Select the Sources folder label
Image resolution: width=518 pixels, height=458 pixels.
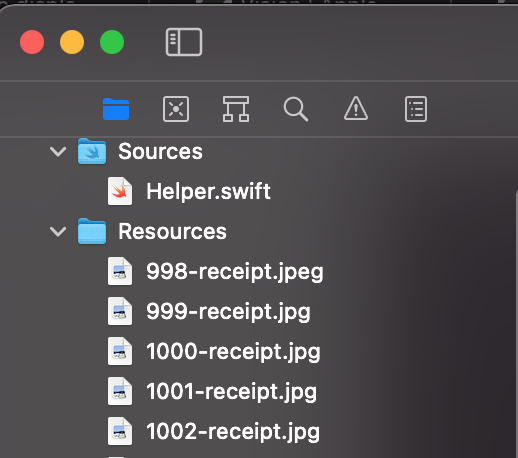[160, 152]
